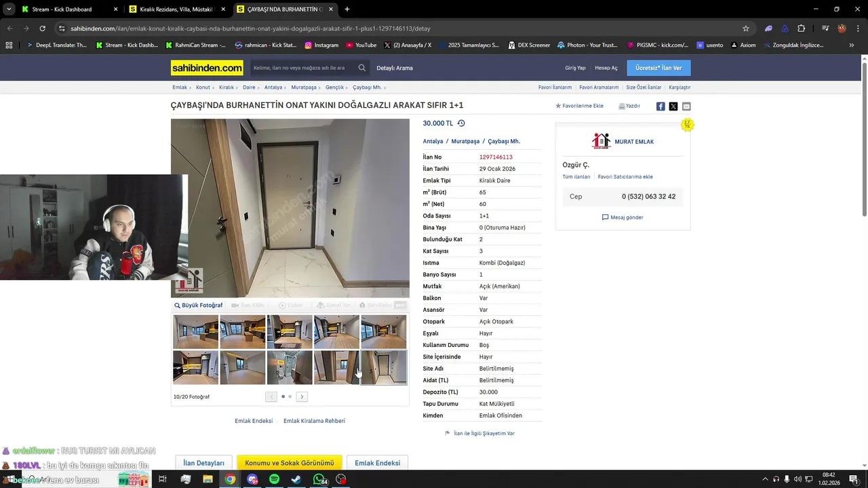Close the ÇAYBAŞI'NDA BURHANETTİN tab

tap(331, 9)
